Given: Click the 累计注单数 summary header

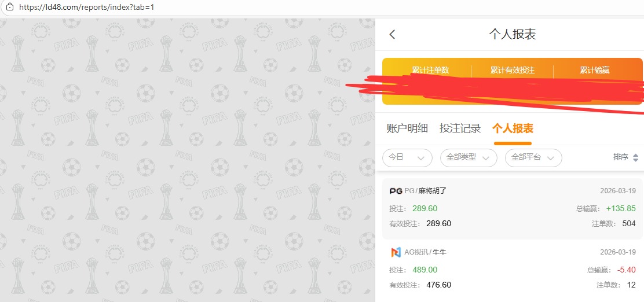Looking at the screenshot, I should point(430,70).
